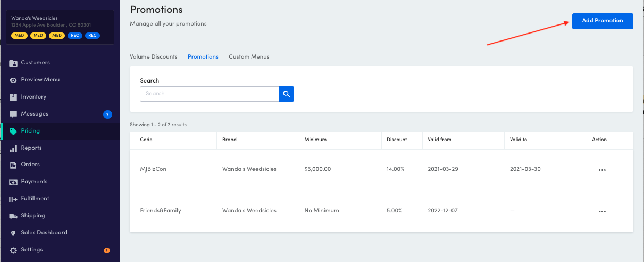Image resolution: width=644 pixels, height=262 pixels.
Task: Click the 2022-12-07 valid from date
Action: (442, 211)
